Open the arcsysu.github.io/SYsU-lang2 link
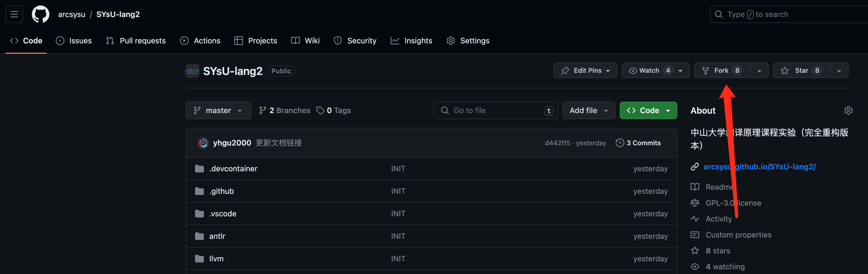 (759, 167)
